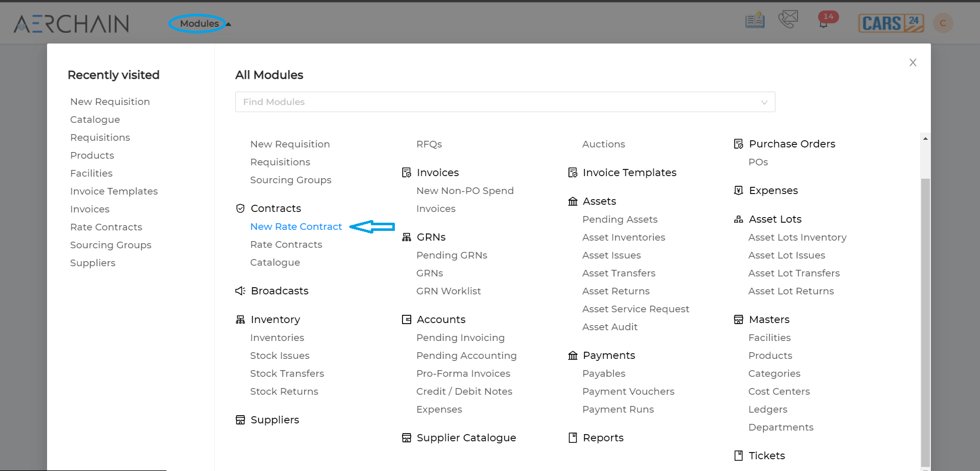The image size is (980, 471).
Task: Close the modules panel with X
Action: 913,62
